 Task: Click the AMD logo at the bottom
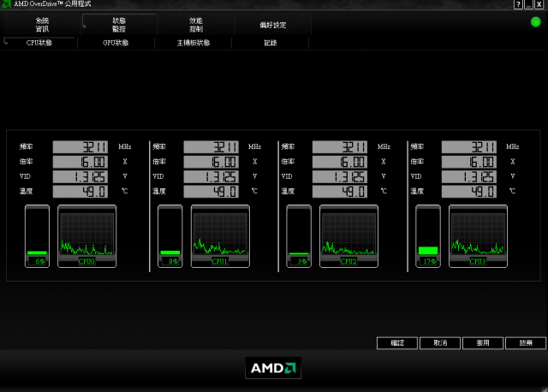tap(273, 368)
